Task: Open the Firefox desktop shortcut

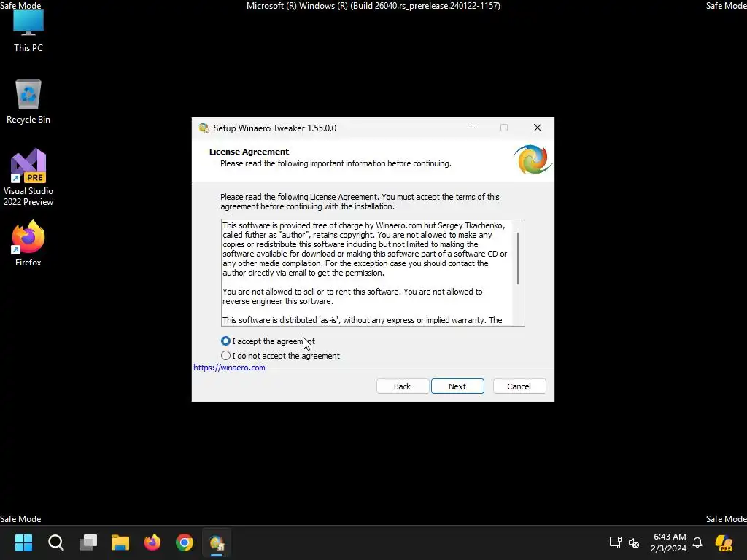Action: click(28, 244)
